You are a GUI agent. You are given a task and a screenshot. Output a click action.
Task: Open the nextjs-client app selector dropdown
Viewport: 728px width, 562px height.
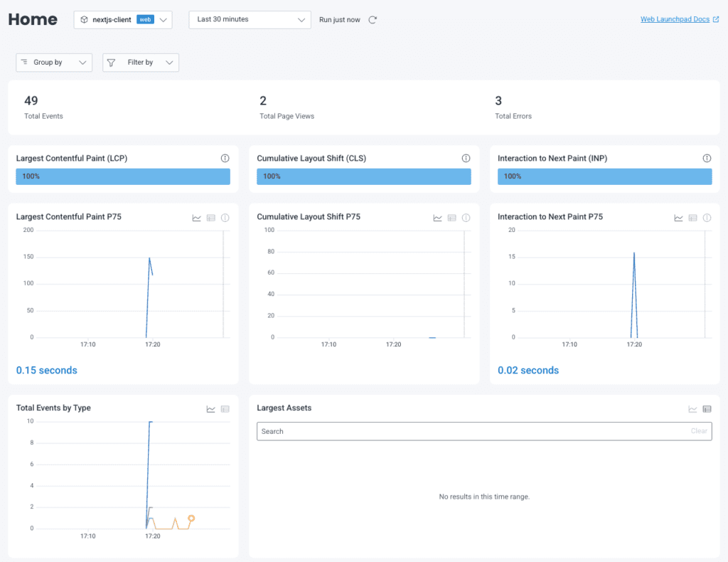(123, 20)
